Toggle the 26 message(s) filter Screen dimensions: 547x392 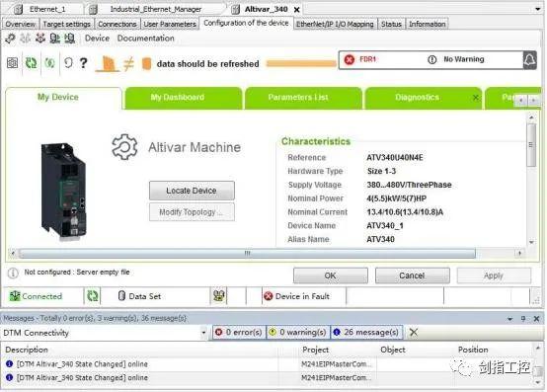pyautogui.click(x=366, y=333)
